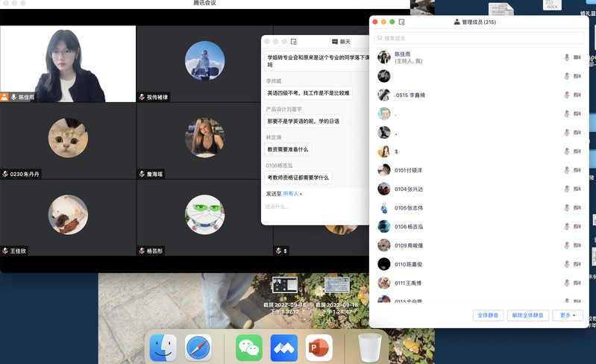Click the camera-off icon for 0110陈嘉俊
The width and height of the screenshot is (596, 364).
pyautogui.click(x=577, y=264)
